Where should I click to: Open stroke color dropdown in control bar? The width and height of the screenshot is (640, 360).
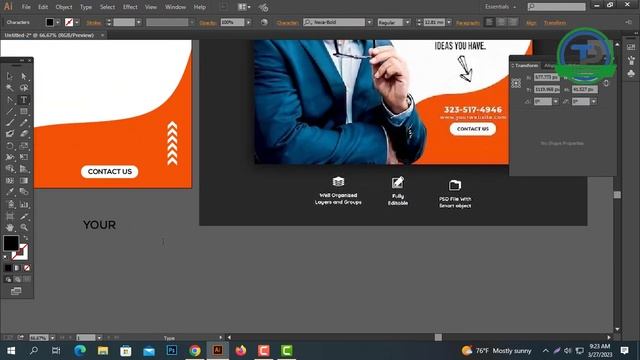pos(77,22)
